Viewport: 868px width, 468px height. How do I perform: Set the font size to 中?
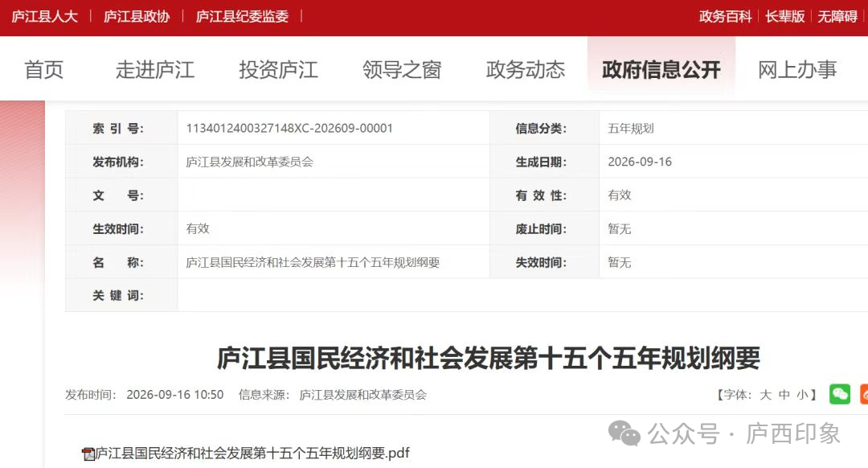(784, 395)
